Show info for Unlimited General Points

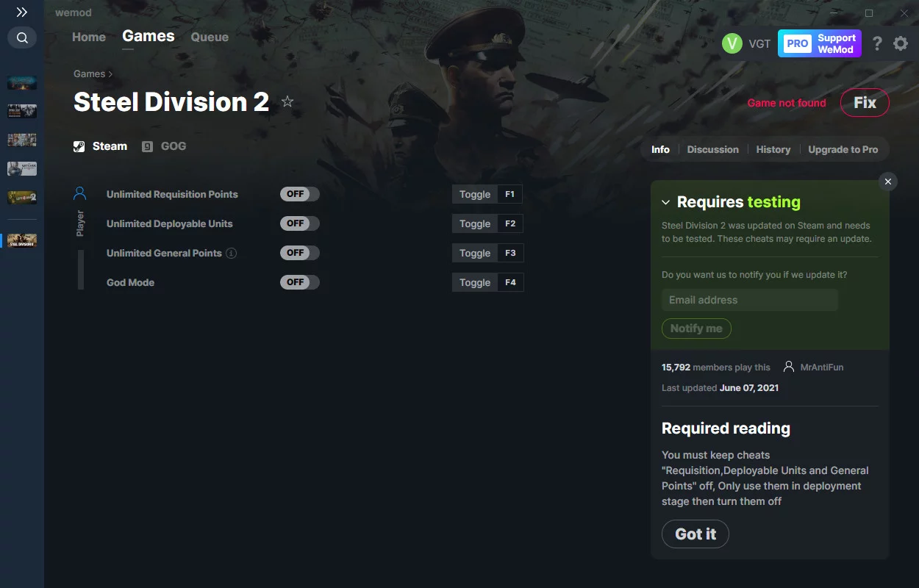[231, 253]
